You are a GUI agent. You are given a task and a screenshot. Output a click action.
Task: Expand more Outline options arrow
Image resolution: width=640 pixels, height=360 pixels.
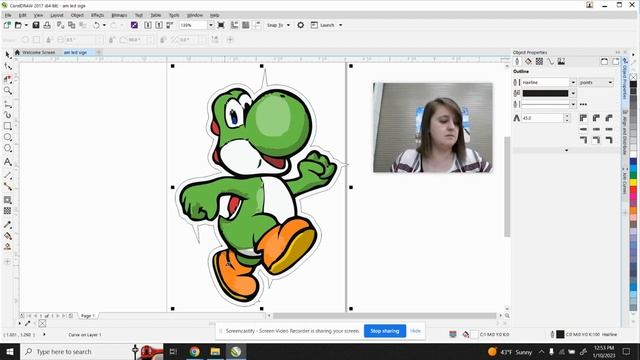pos(566,150)
